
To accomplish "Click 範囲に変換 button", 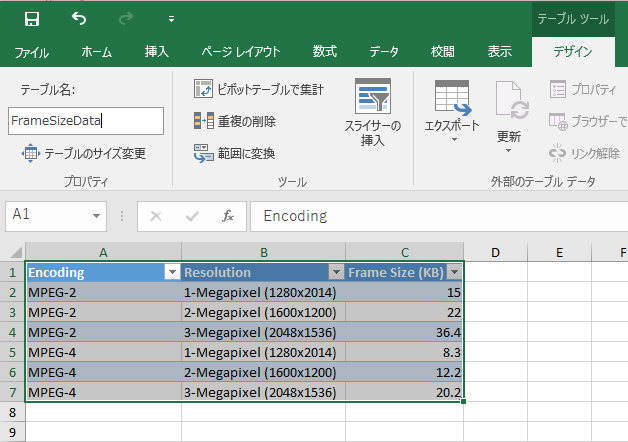I will [234, 153].
